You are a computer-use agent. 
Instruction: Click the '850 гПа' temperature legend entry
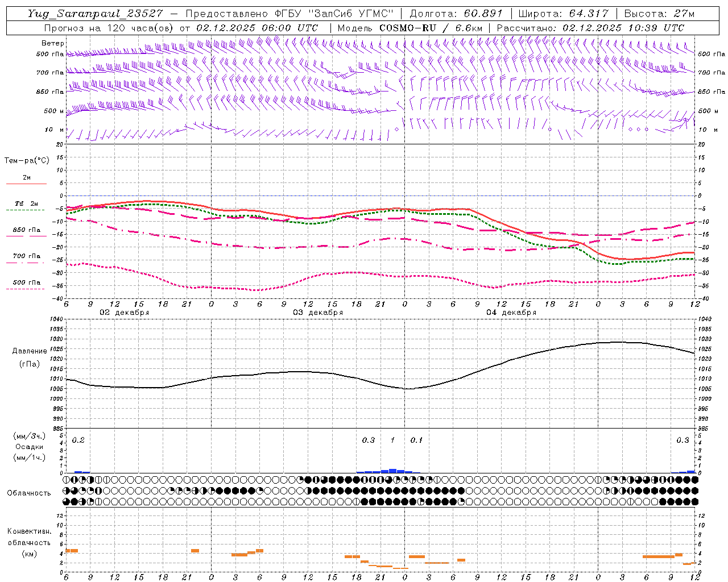point(27,230)
